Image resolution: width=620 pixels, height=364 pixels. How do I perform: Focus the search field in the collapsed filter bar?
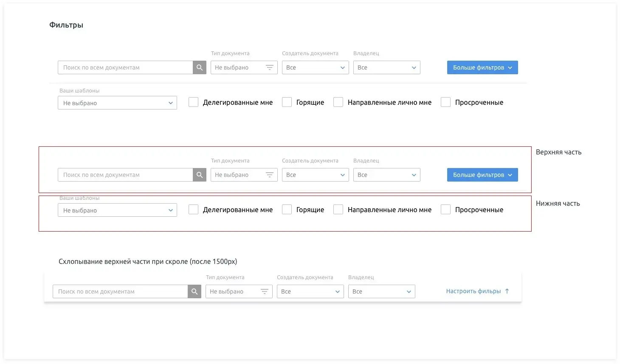(x=120, y=291)
